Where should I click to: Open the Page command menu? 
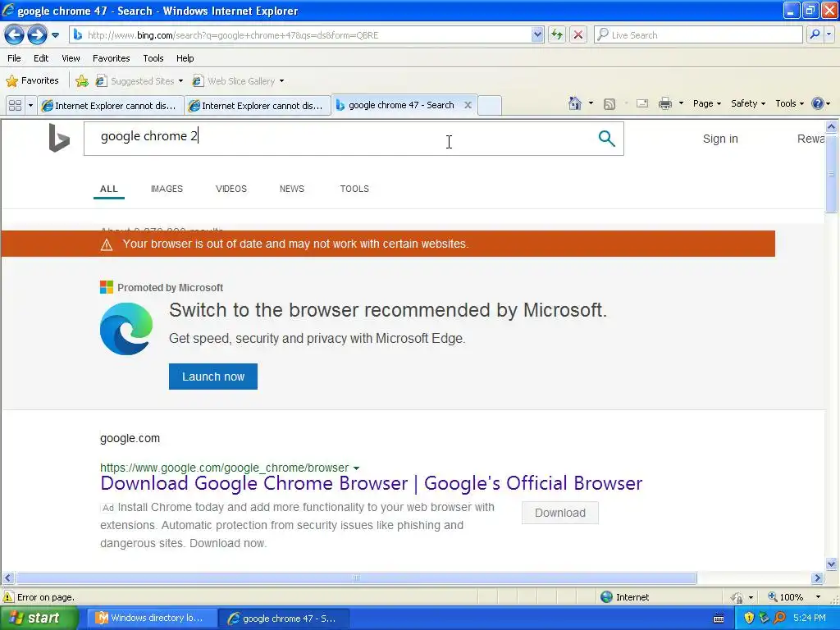[706, 103]
